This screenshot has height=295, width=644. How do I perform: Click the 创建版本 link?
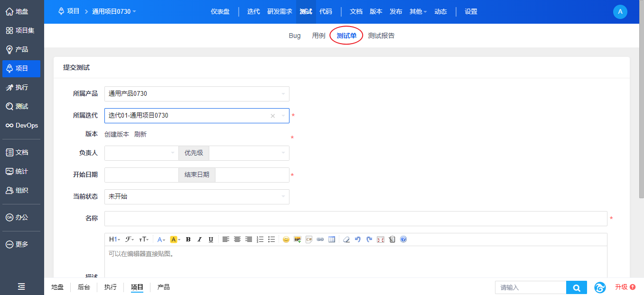pos(117,134)
